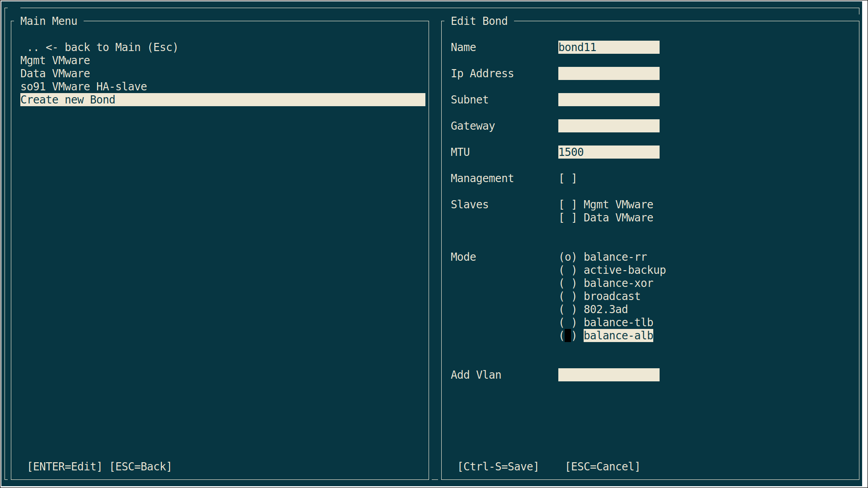868x488 pixels.
Task: Open so91 VMware HA-slave entry
Action: (x=84, y=87)
